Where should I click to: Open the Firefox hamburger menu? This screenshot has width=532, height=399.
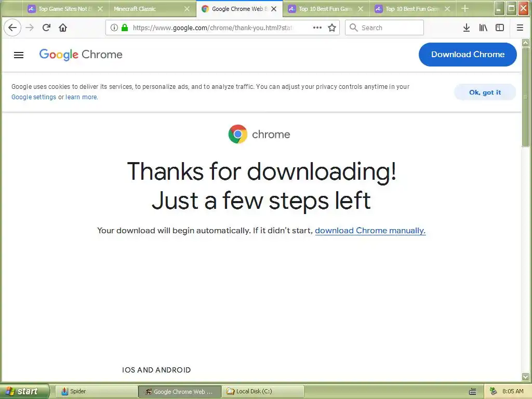tap(520, 28)
